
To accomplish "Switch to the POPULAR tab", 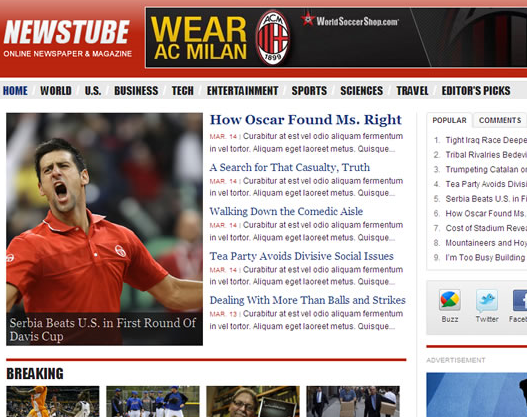I will pos(449,120).
